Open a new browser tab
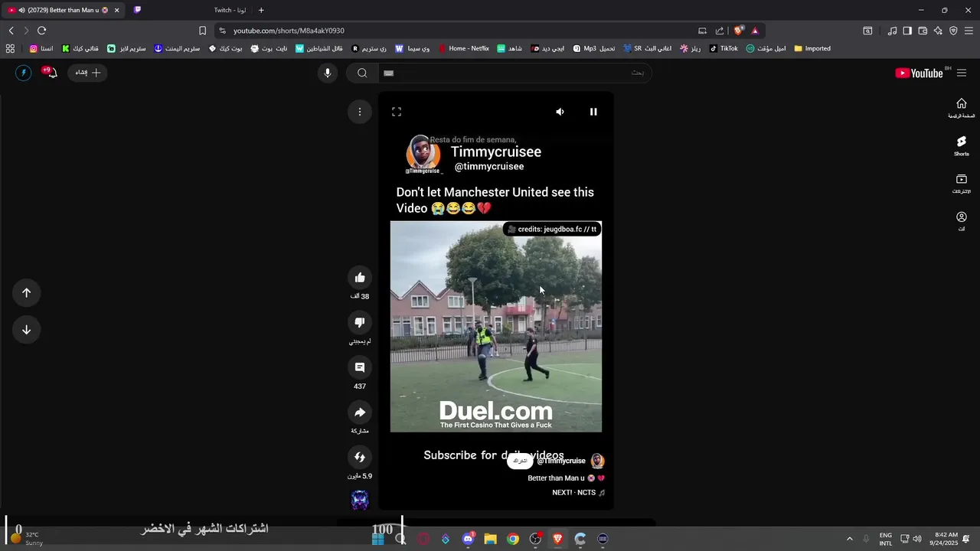This screenshot has height=551, width=980. [261, 10]
